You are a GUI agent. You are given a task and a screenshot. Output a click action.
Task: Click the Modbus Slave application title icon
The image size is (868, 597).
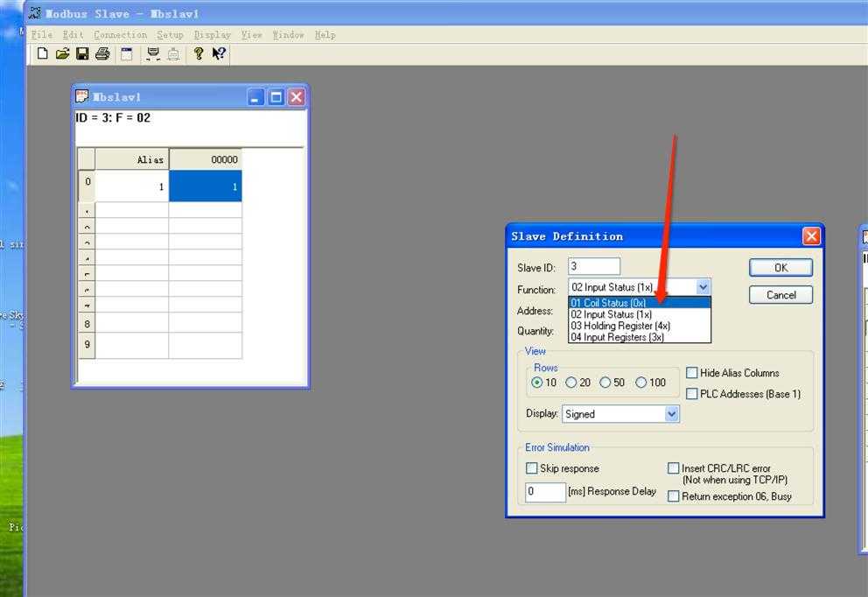34,13
